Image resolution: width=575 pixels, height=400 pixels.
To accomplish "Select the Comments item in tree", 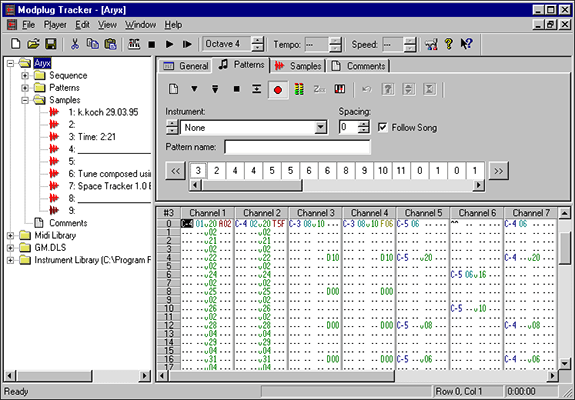I will tap(68, 223).
